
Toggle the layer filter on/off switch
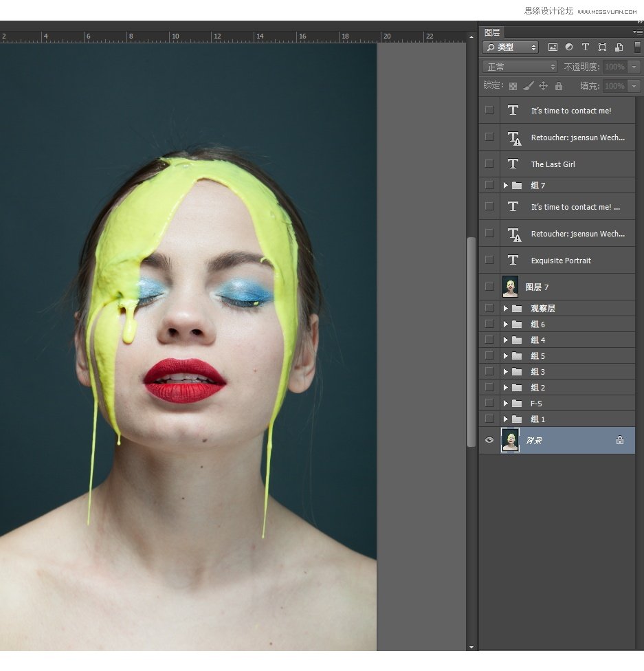(x=637, y=47)
